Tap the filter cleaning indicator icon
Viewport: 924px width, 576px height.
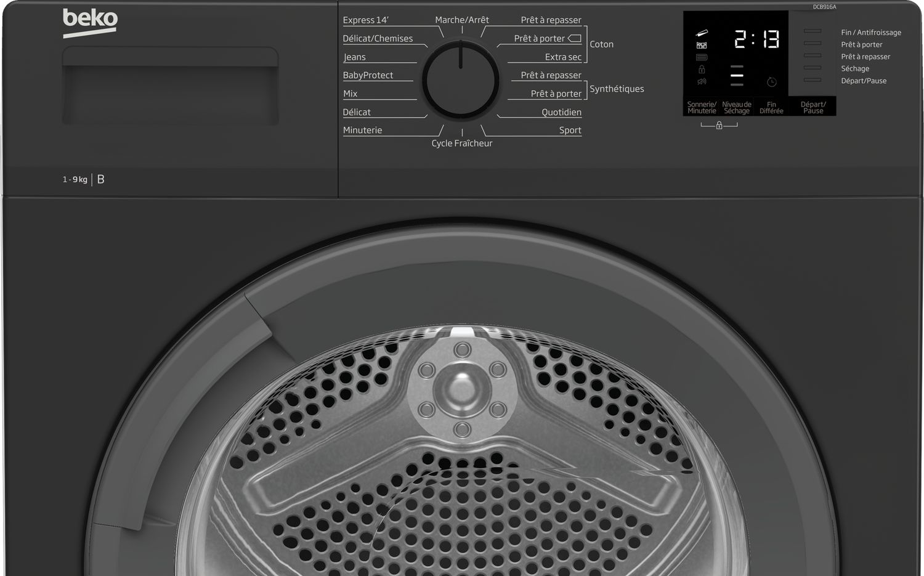(702, 33)
